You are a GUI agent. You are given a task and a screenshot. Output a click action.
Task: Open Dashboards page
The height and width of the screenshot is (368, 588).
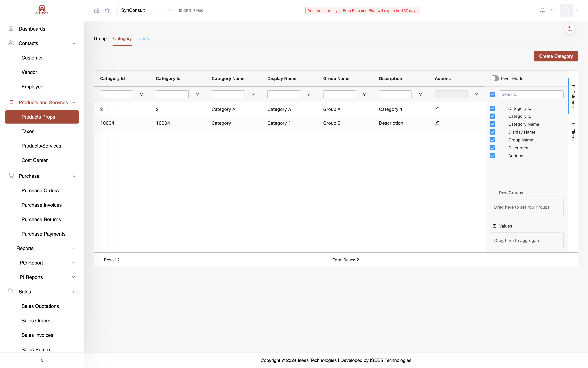(32, 29)
